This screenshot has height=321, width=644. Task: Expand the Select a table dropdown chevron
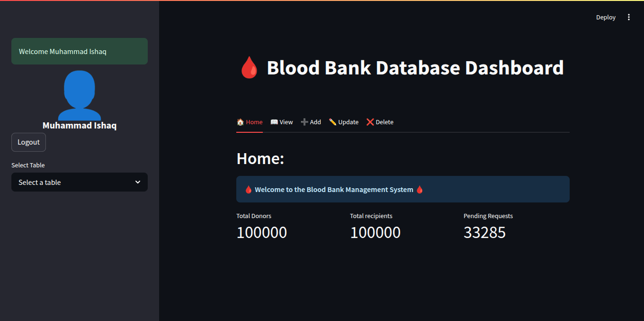(x=138, y=182)
